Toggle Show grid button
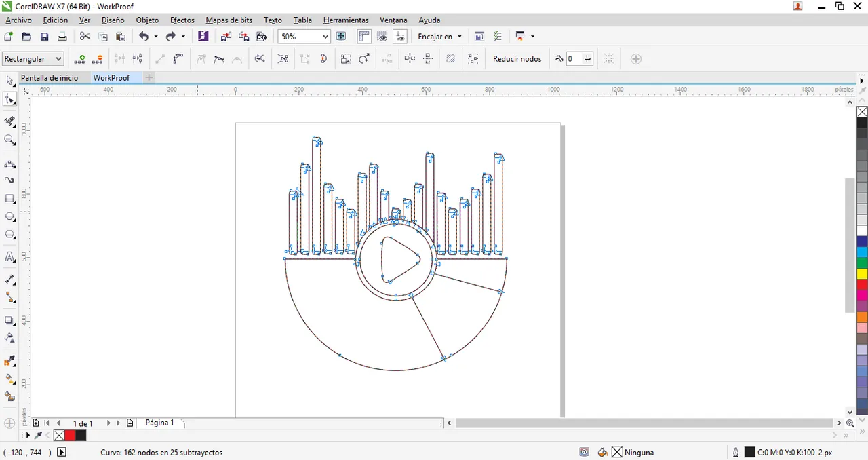The width and height of the screenshot is (868, 460). [382, 37]
